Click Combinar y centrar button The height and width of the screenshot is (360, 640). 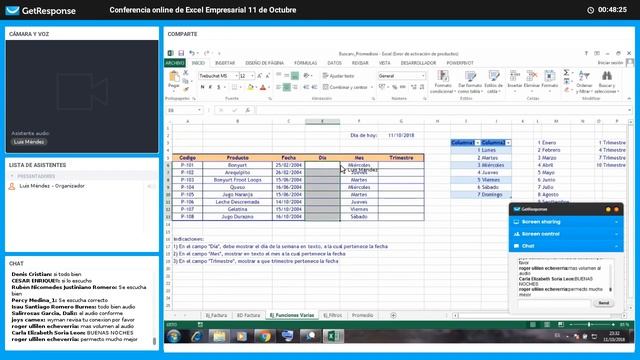[345, 87]
